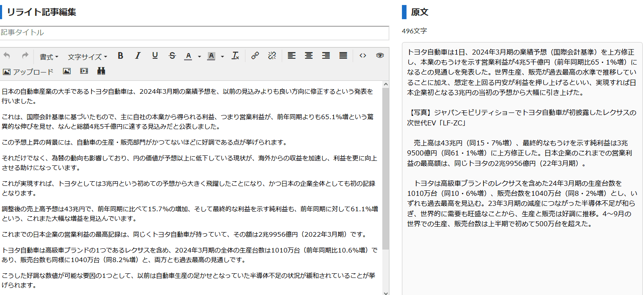644x295 pixels.
Task: Insert image using the picture icon
Action: [x=67, y=71]
